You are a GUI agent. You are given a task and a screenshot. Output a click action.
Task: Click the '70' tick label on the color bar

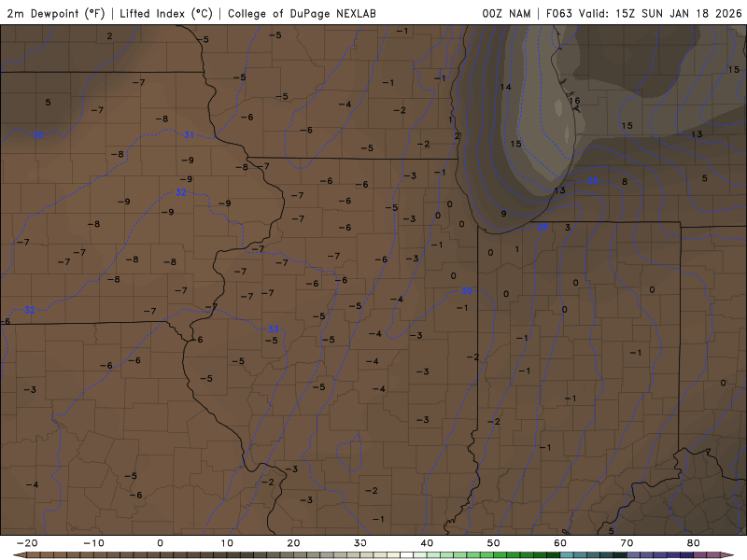coord(627,543)
